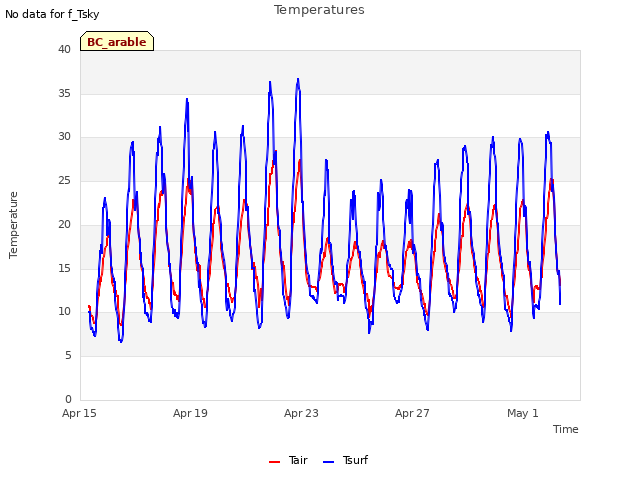Click the 25 y-axis tick label
The height and width of the screenshot is (480, 640).
(64, 180)
